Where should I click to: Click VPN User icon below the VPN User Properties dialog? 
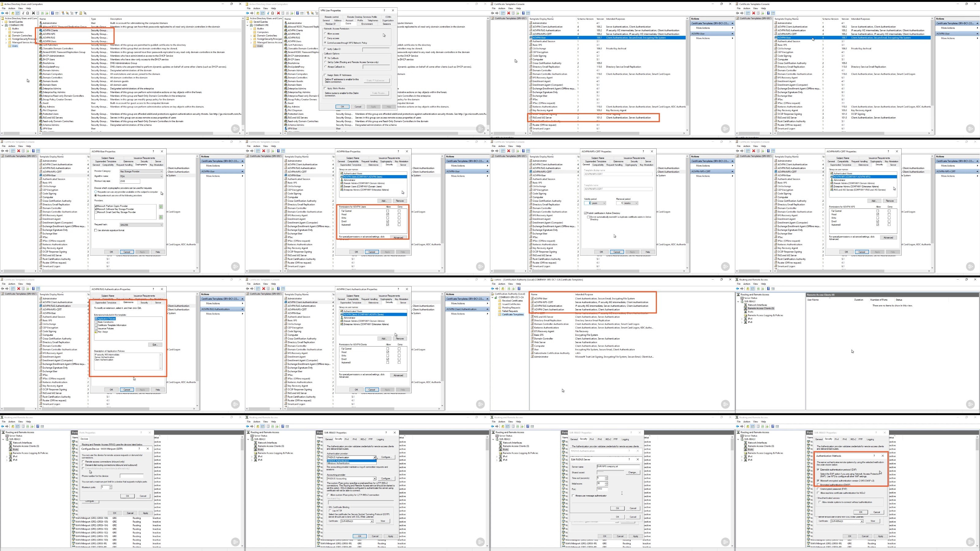point(286,129)
